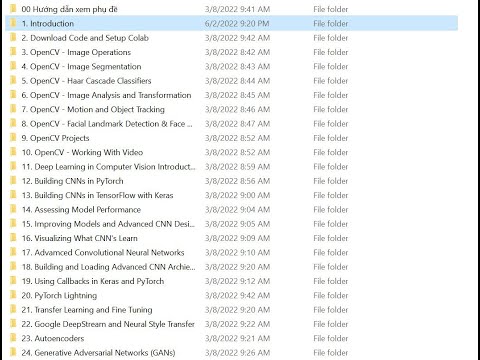Click folder icon for '21. Transfer Learning and Fine Tuning'

click(13, 309)
